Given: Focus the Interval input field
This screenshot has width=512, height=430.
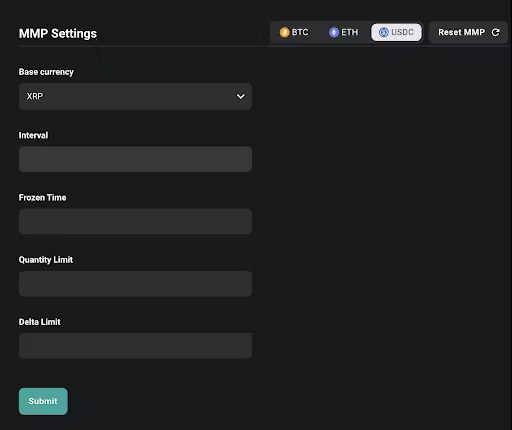Looking at the screenshot, I should tap(135, 159).
